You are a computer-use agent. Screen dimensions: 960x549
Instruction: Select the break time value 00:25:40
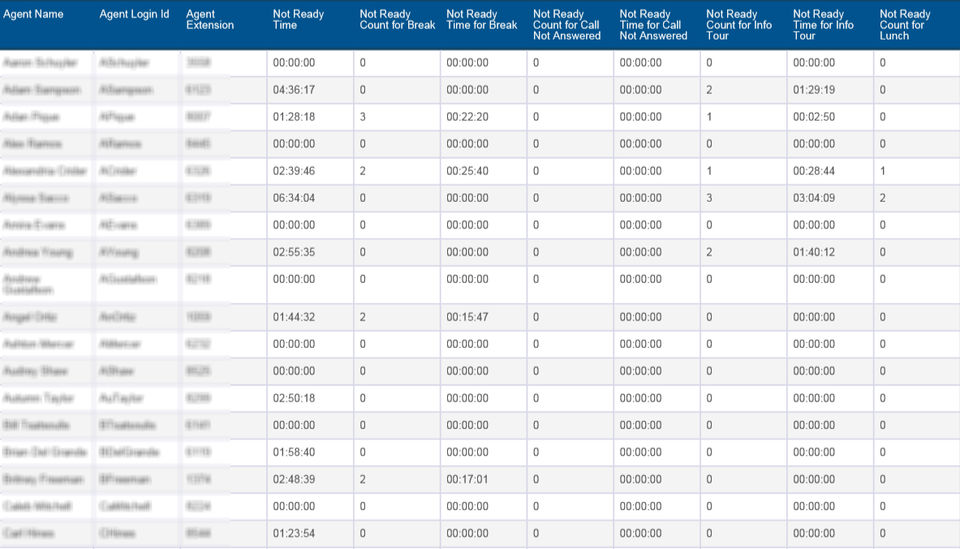click(x=467, y=171)
